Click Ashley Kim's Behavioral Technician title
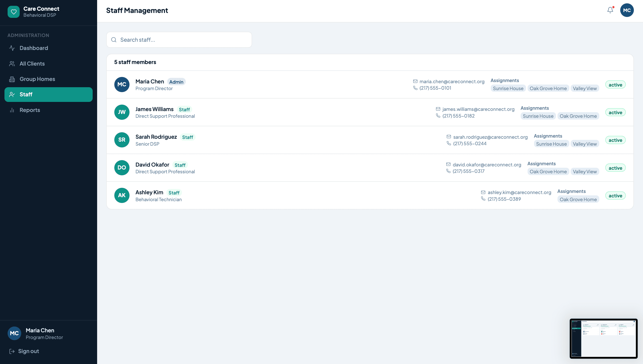643x364 pixels. 159,199
